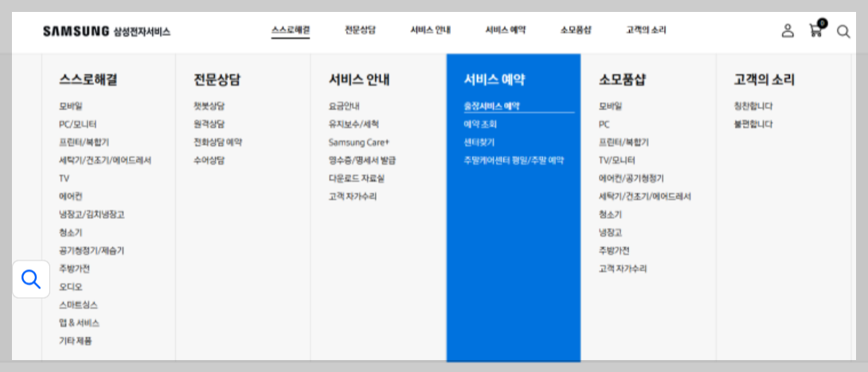The width and height of the screenshot is (868, 372).
Task: Click the 전문상담 mega menu column heading
Action: click(217, 80)
